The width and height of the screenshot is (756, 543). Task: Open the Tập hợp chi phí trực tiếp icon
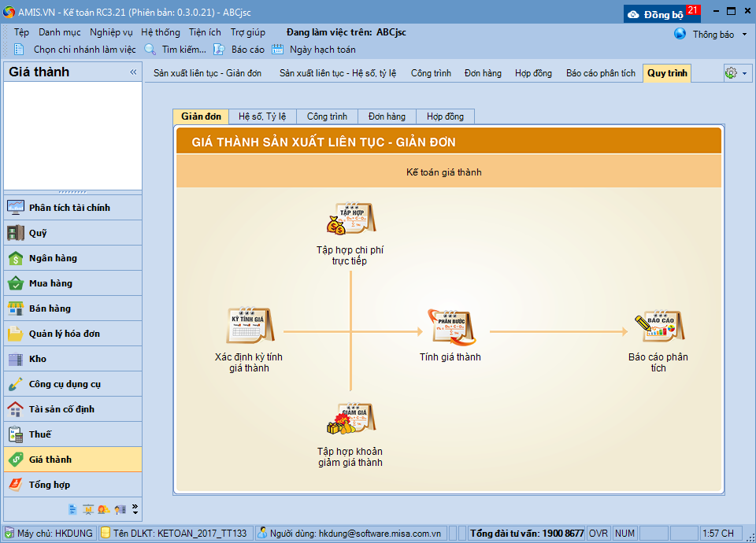[350, 220]
